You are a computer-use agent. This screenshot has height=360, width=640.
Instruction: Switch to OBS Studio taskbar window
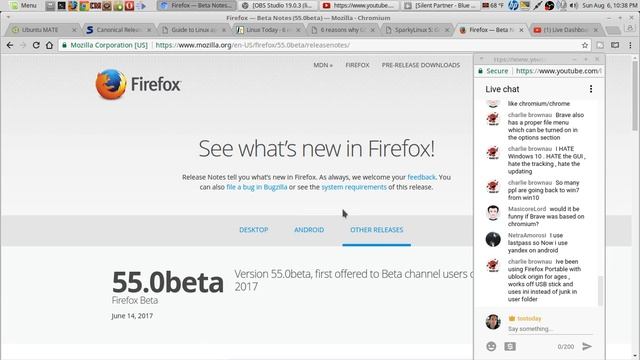click(277, 6)
